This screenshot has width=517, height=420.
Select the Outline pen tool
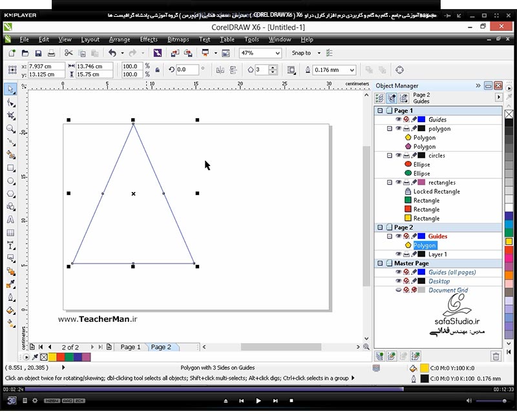[11, 297]
